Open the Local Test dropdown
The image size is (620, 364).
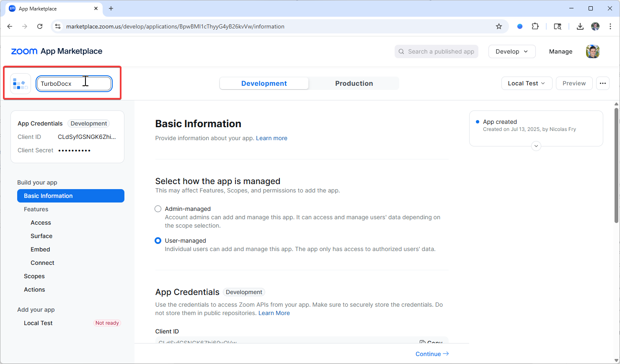tap(527, 83)
